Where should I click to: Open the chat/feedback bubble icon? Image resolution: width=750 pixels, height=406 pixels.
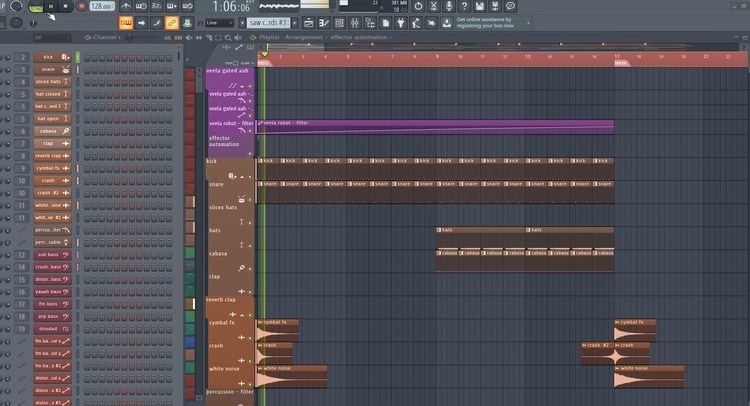point(510,6)
